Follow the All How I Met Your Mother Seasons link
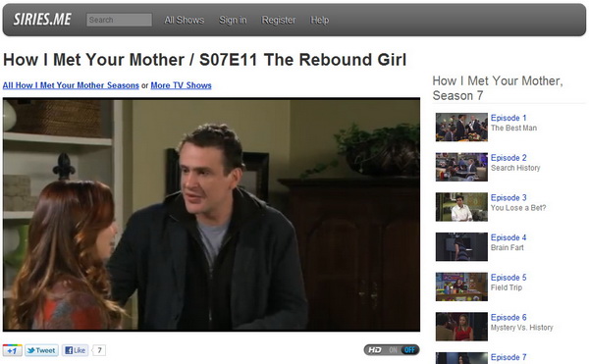Viewport: 589px width, 364px height. [x=71, y=85]
